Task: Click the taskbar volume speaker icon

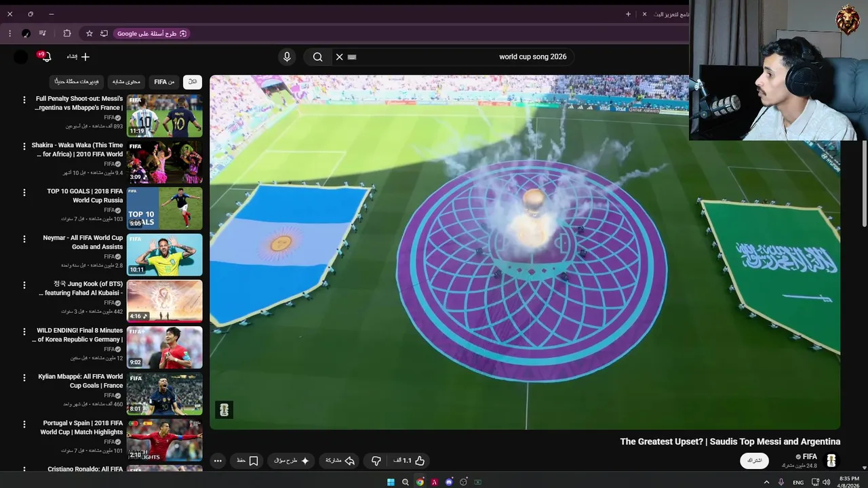Action: 826,482
